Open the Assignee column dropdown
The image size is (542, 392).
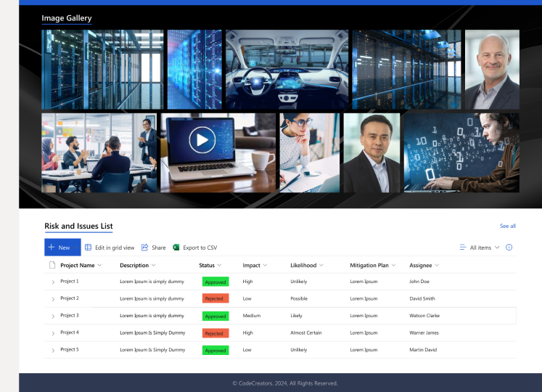tap(437, 266)
